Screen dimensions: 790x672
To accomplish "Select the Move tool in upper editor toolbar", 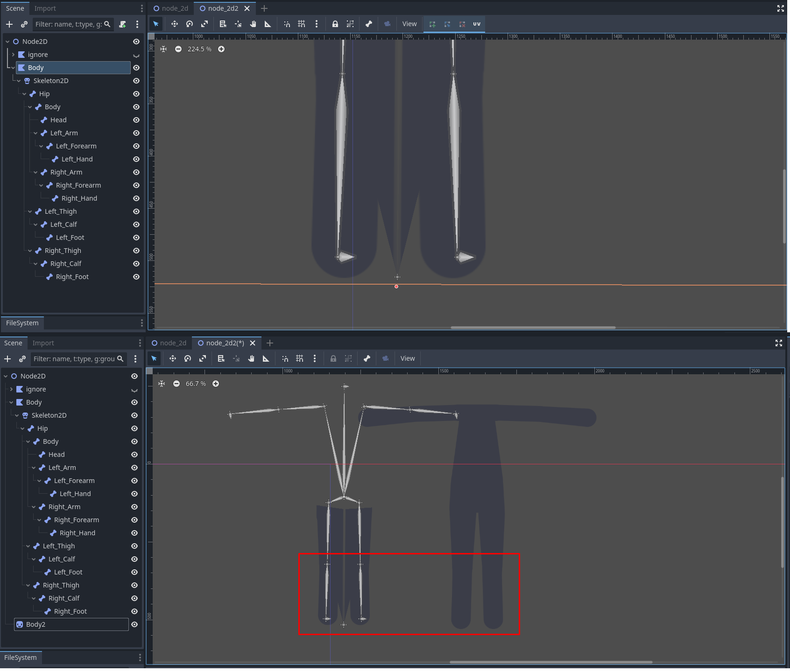I will click(174, 24).
